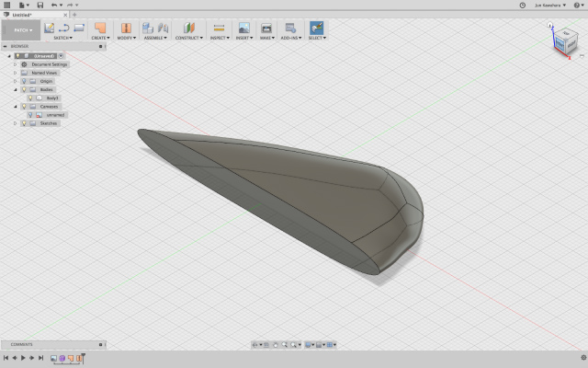Select the Zoom magnifier tool
The width and height of the screenshot is (588, 368).
285,345
